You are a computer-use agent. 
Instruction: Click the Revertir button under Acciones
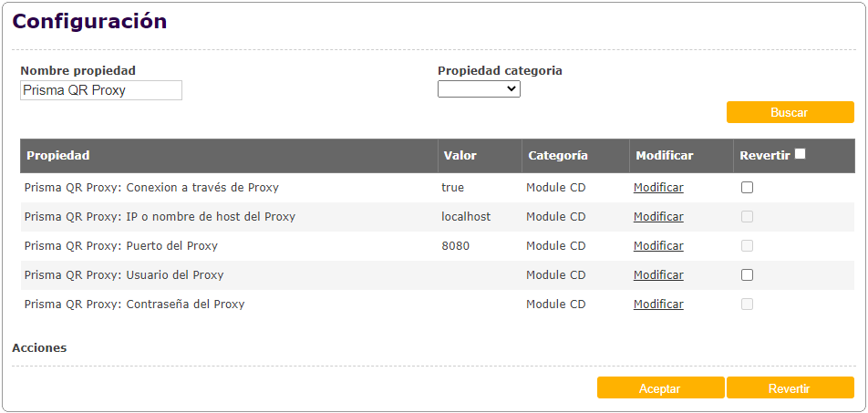pyautogui.click(x=790, y=388)
